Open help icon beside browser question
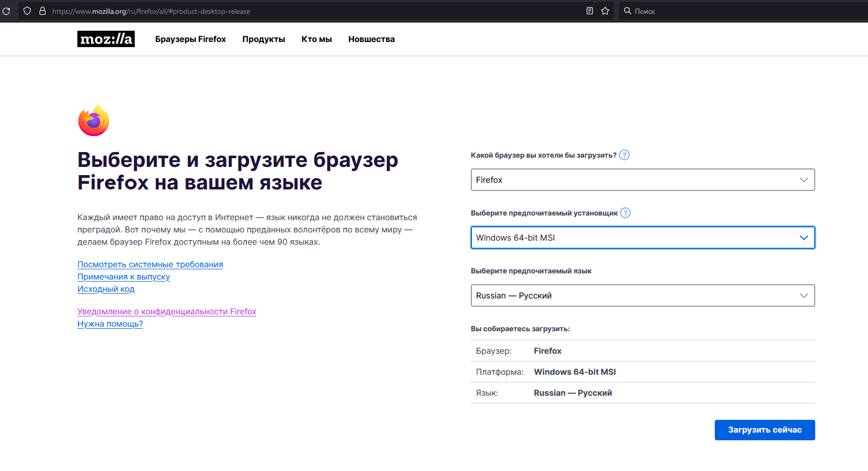The height and width of the screenshot is (471, 868). (x=624, y=155)
